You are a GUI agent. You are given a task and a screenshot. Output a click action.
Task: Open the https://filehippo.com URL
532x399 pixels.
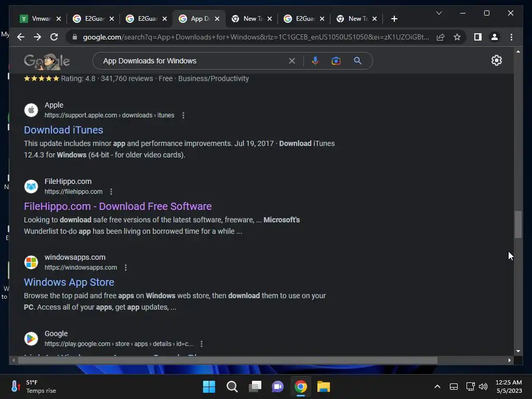click(73, 192)
